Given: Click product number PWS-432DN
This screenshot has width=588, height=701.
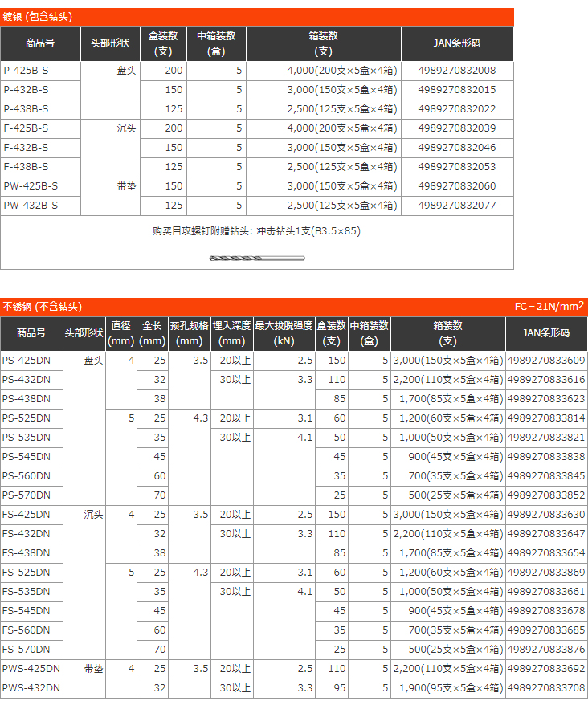Looking at the screenshot, I should coord(31,688).
